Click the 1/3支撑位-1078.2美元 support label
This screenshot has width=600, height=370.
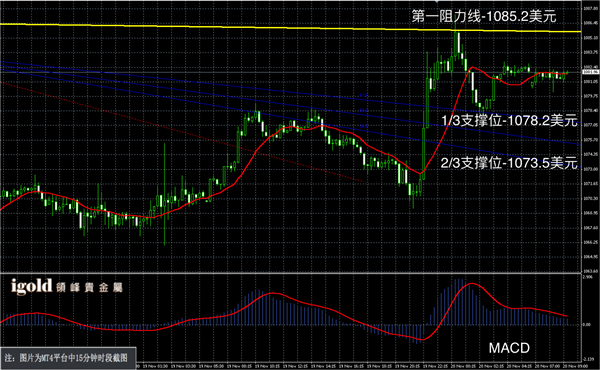pos(509,121)
